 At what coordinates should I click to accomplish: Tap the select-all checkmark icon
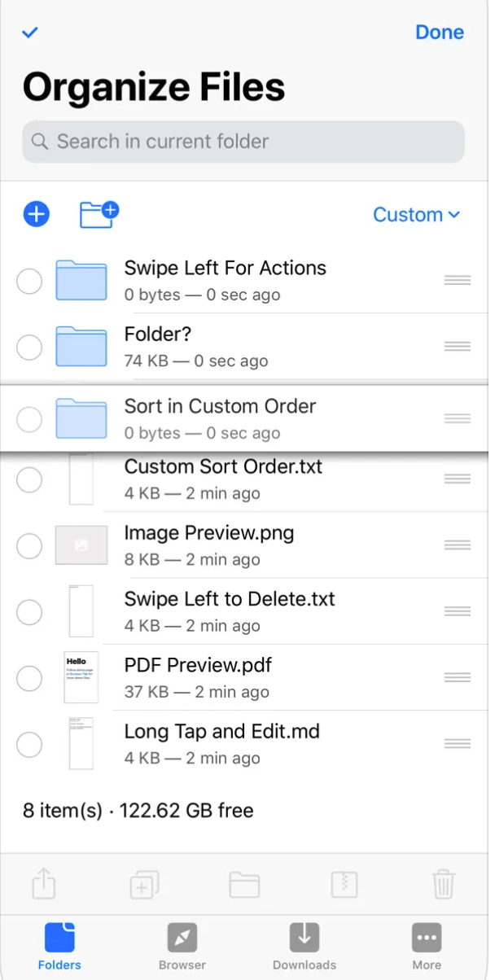click(31, 33)
